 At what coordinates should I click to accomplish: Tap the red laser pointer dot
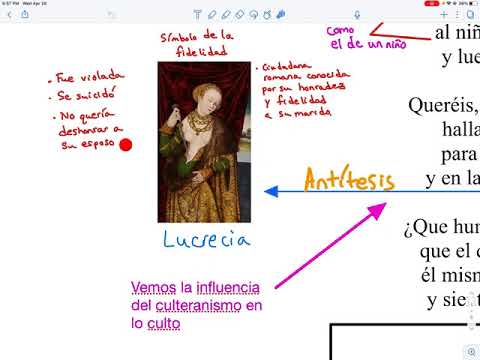point(126,145)
